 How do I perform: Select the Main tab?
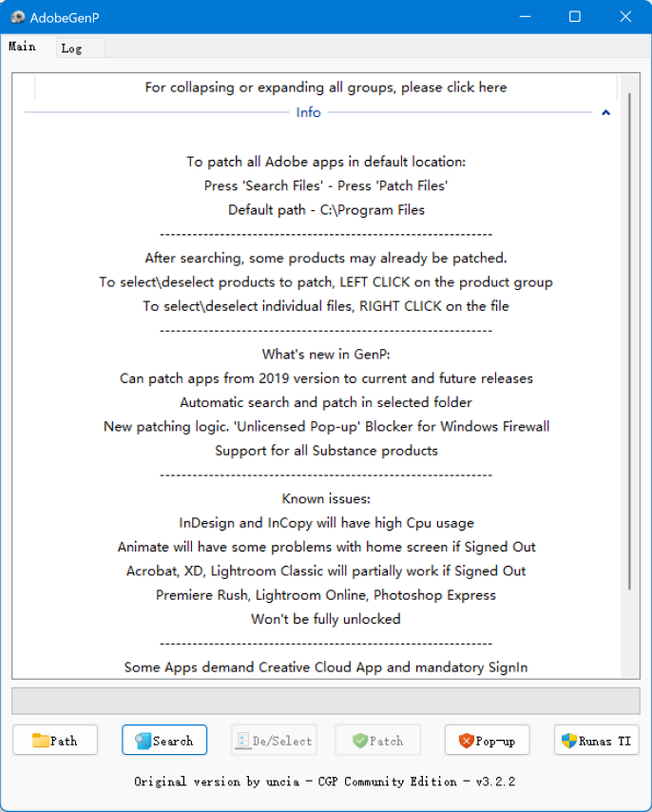(23, 47)
